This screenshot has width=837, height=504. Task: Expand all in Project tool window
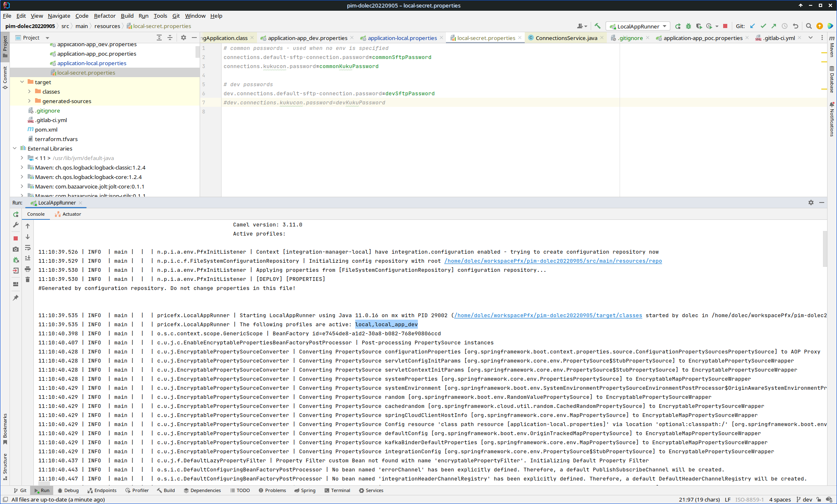tap(159, 38)
